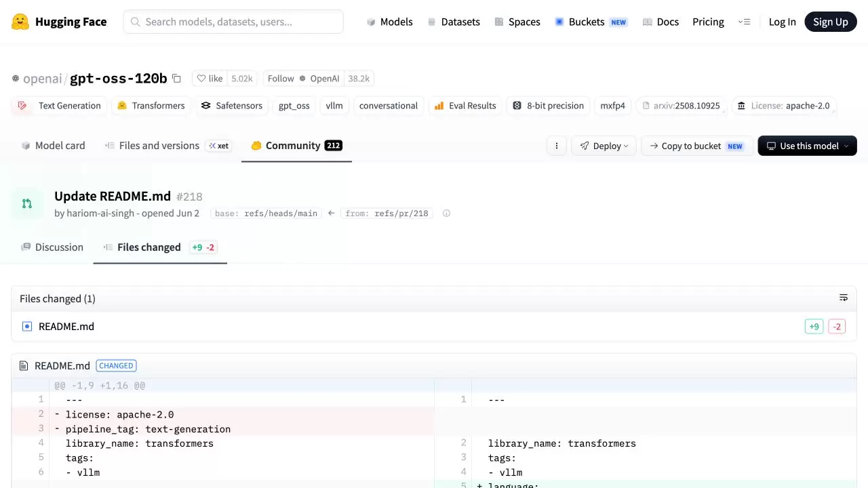Follow OpenAI with the Follow button

(x=304, y=79)
